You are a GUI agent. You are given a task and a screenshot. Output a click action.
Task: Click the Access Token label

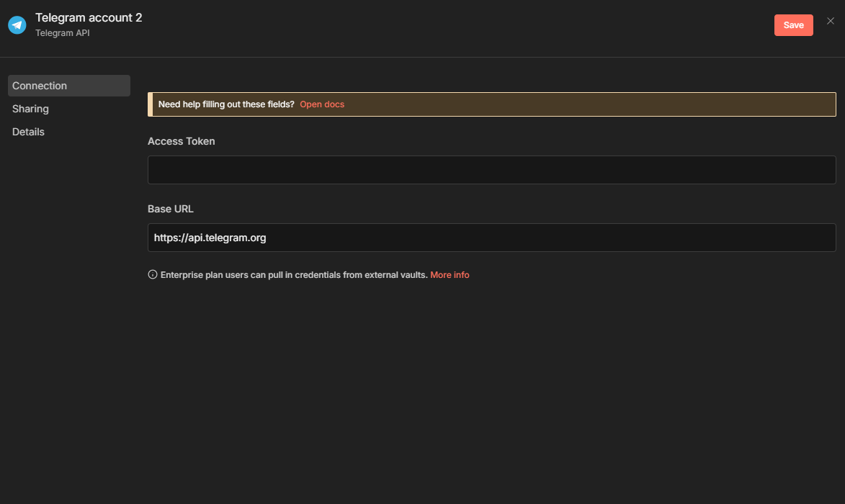181,141
